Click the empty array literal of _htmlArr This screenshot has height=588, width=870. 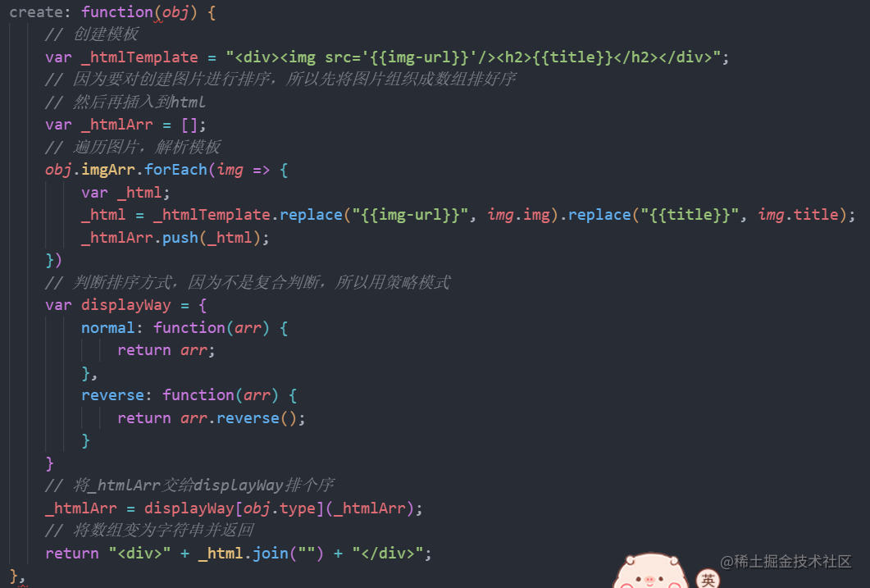click(x=189, y=125)
